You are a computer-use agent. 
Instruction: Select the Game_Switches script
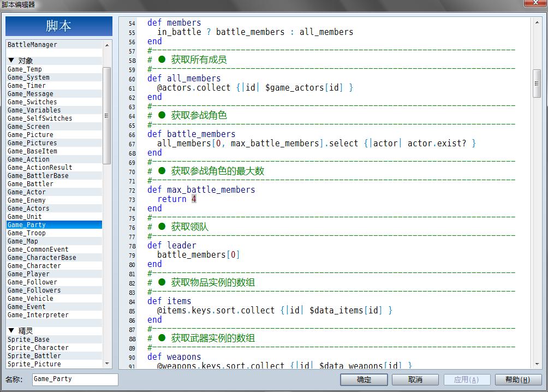pyautogui.click(x=54, y=102)
